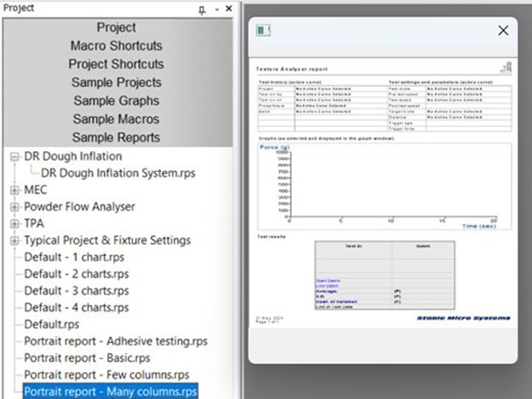This screenshot has height=399, width=532.
Task: Select Default - 3 charts.rps
Action: tap(76, 291)
